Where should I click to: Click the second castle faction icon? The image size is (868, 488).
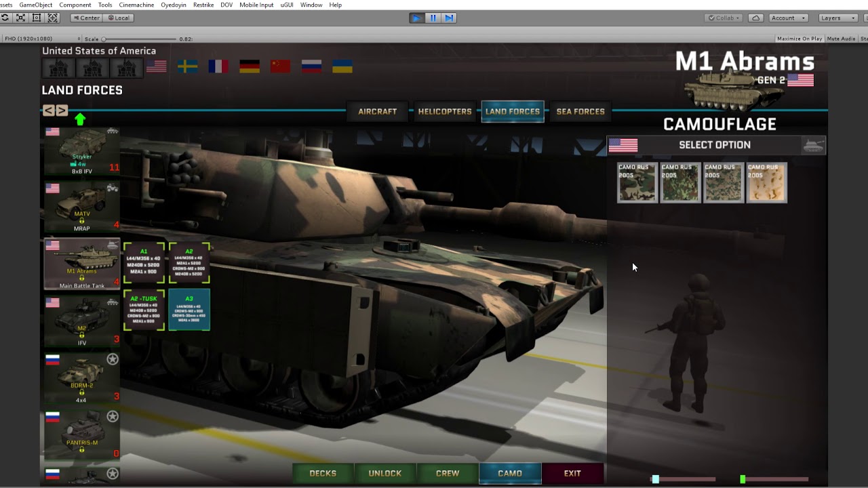click(93, 68)
